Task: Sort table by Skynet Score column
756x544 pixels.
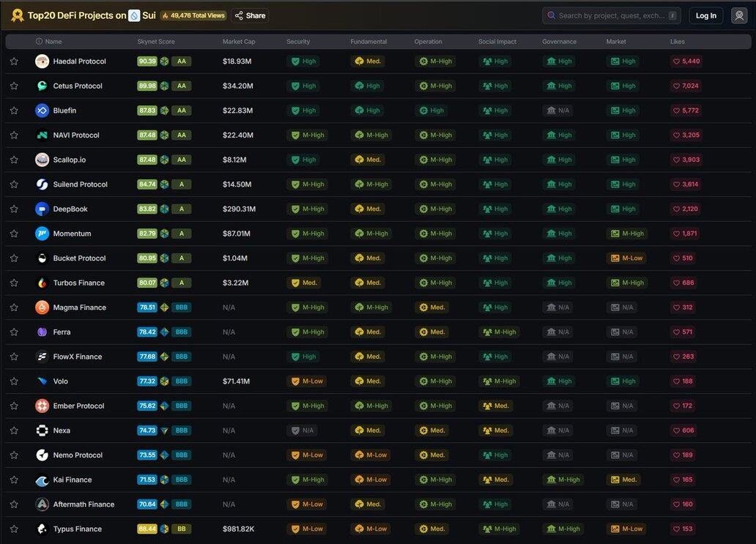Action: pos(156,42)
